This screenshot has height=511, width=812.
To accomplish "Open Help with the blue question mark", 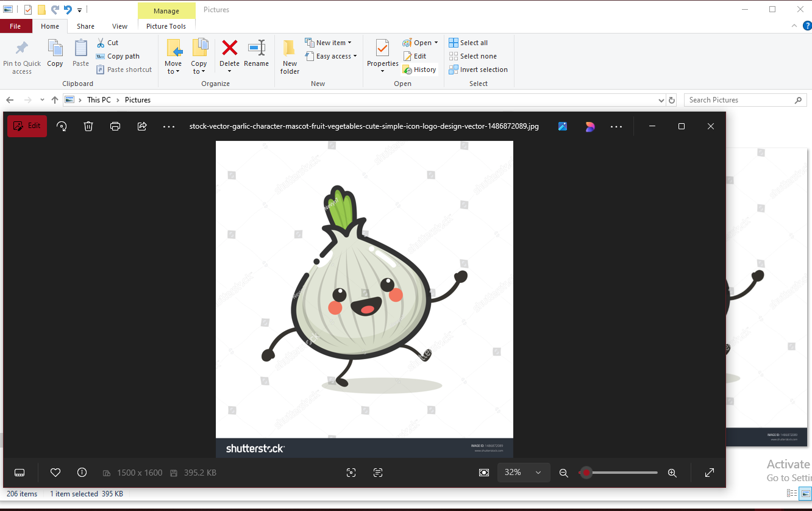I will point(807,26).
